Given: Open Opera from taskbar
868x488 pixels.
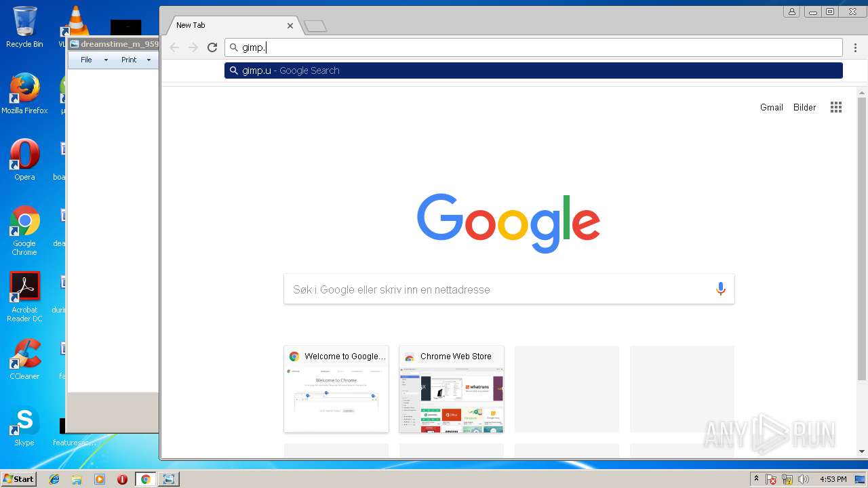Looking at the screenshot, I should 122,479.
